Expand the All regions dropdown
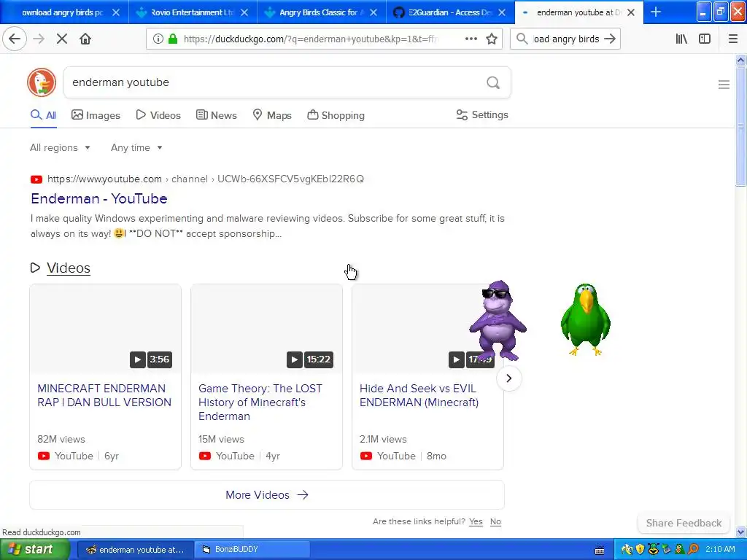Viewport: 747px width, 560px height. 60,147
